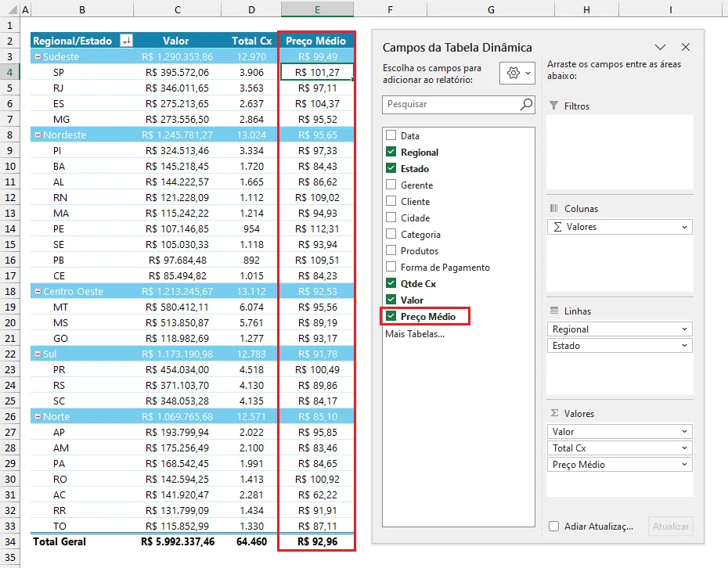This screenshot has height=568, width=728.
Task: Uncheck the Qtde Cx field
Action: 391,283
